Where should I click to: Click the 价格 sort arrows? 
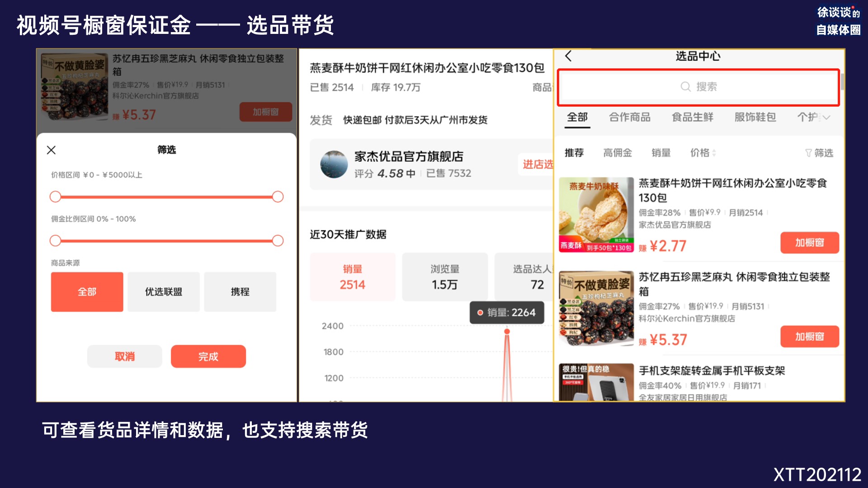click(714, 153)
